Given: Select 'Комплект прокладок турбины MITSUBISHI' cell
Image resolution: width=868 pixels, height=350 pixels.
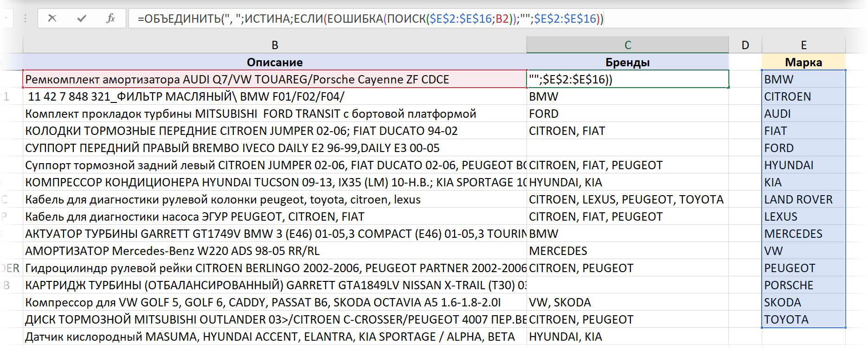Looking at the screenshot, I should (x=275, y=114).
